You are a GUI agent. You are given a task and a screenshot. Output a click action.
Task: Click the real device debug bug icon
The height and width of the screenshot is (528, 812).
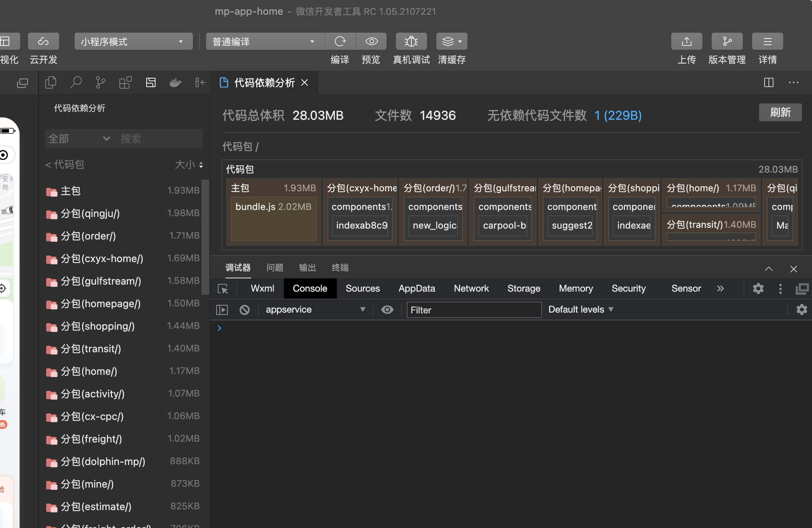411,41
